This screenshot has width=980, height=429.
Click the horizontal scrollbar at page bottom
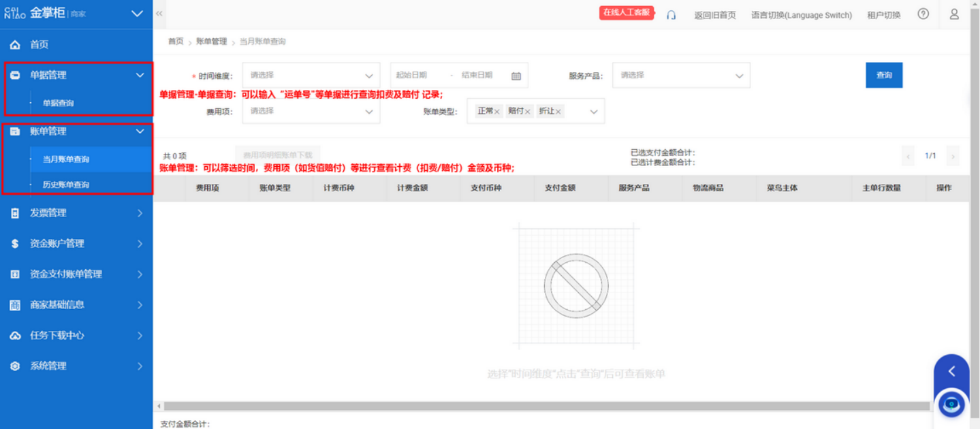pos(477,405)
